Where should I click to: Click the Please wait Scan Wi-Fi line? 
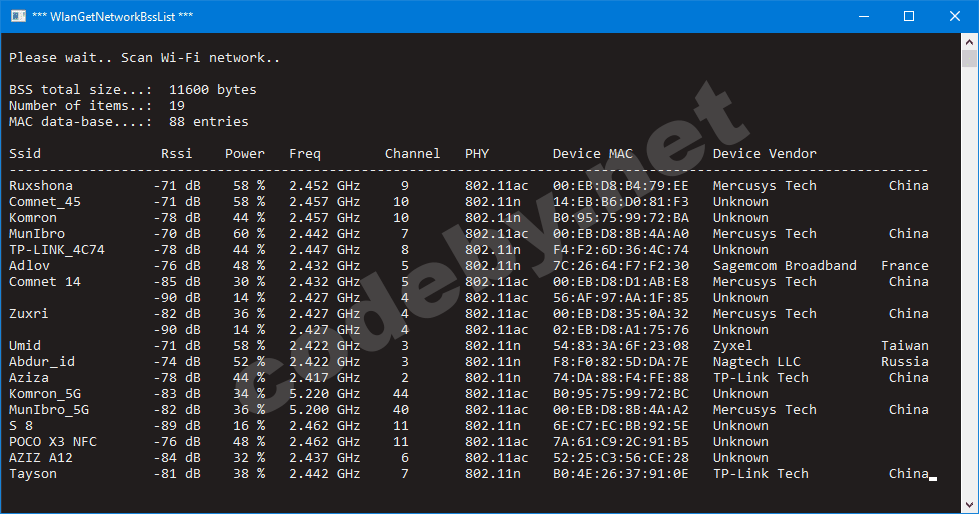pyautogui.click(x=144, y=57)
